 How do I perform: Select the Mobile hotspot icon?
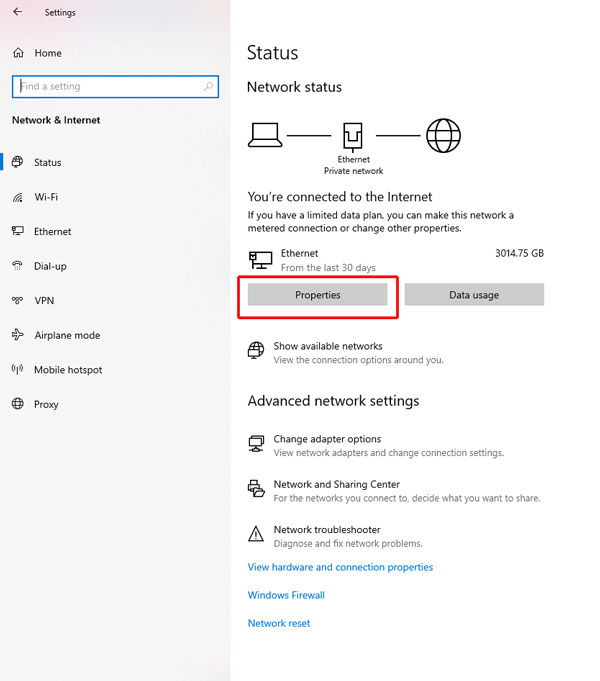click(17, 370)
